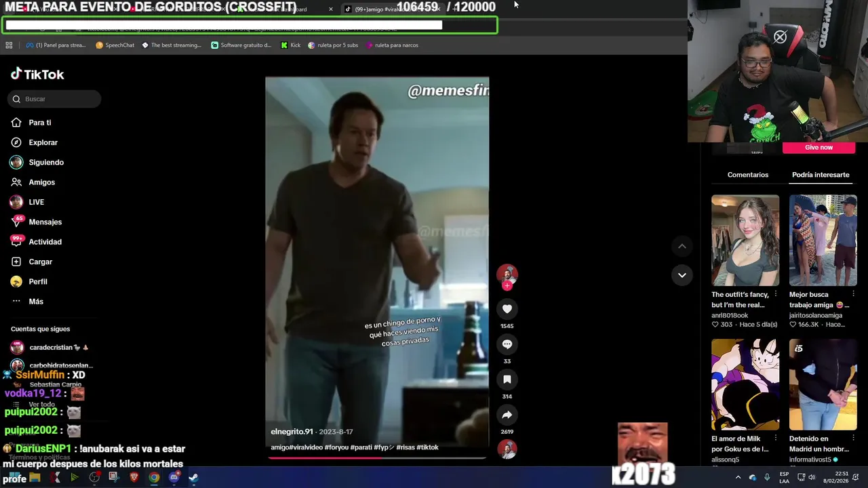Open the video comments bubble icon
Screen dimensions: 868x488
click(507, 344)
